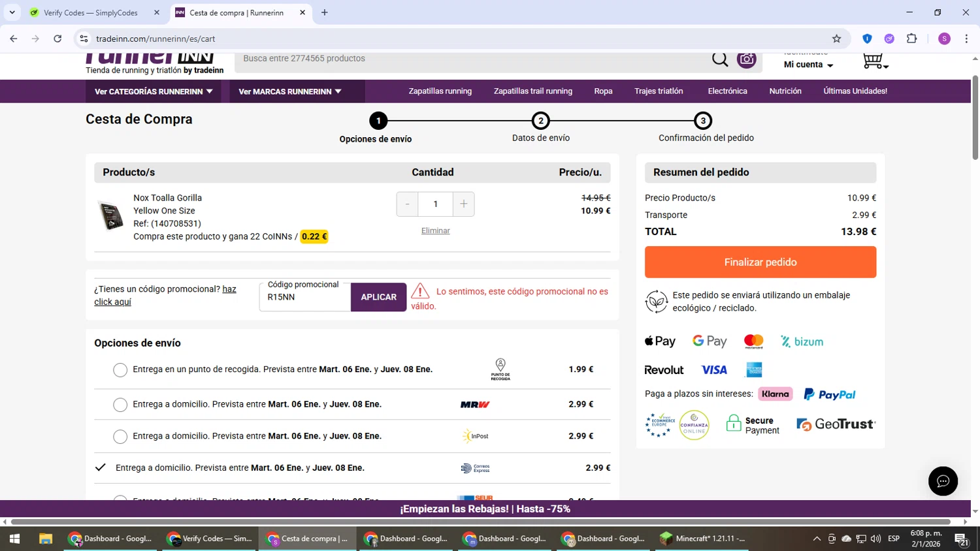This screenshot has width=980, height=551.
Task: Open the Ropa menu item
Action: click(x=603, y=91)
